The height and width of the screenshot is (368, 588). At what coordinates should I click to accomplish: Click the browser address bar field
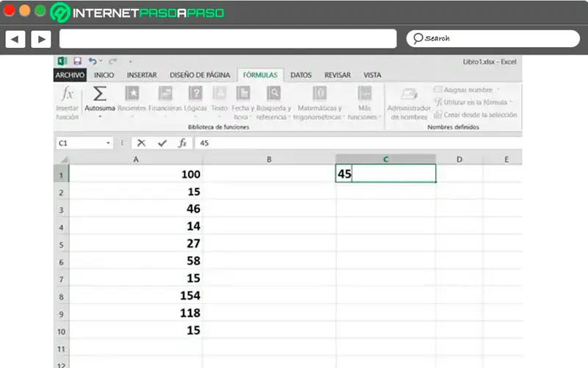coord(228,39)
